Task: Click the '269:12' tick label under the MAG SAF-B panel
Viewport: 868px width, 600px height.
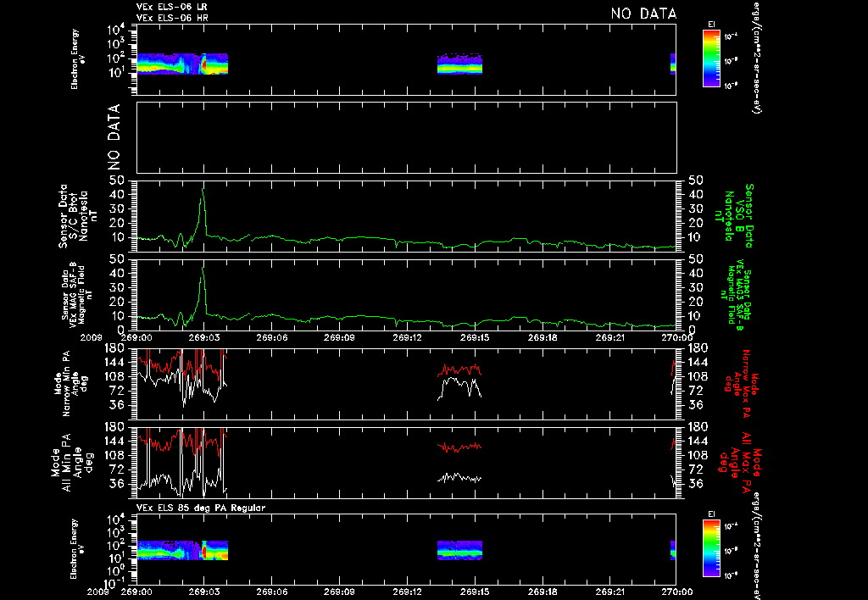Action: 408,337
